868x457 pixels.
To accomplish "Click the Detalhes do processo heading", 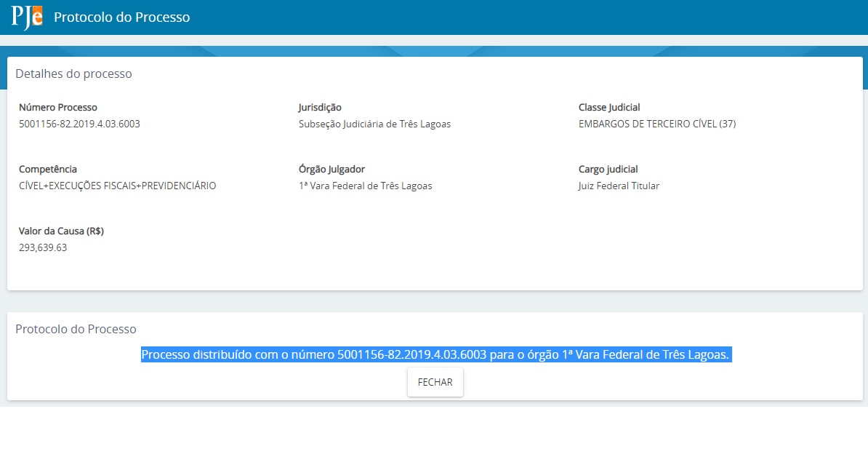I will 73,73.
